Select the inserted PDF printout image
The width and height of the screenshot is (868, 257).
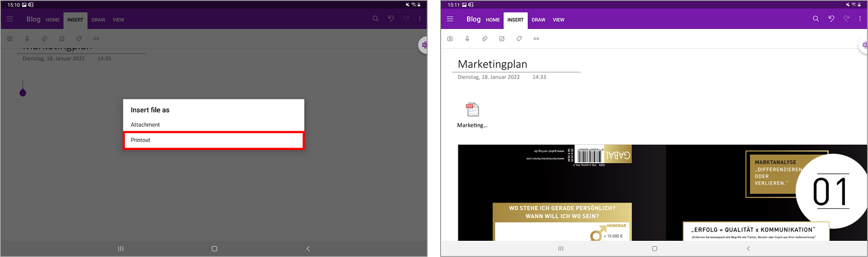663,192
